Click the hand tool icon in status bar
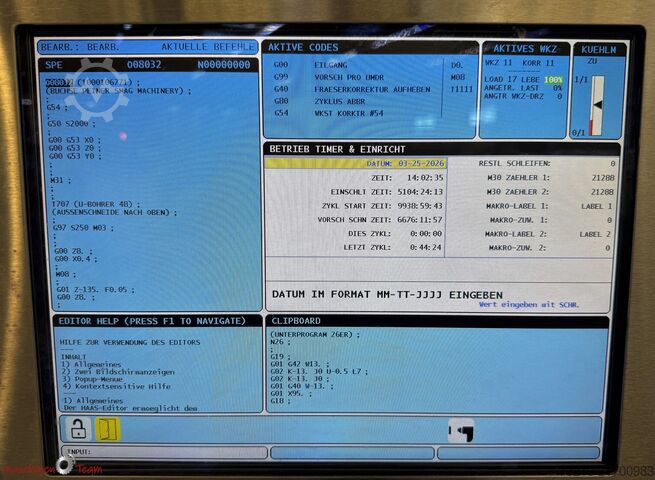Viewport: 655px width, 480px height. coord(461,432)
